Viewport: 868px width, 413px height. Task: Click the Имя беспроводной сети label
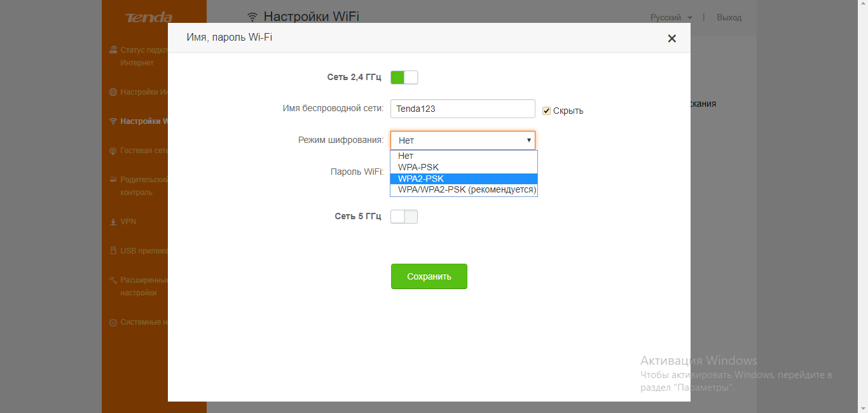[333, 109]
